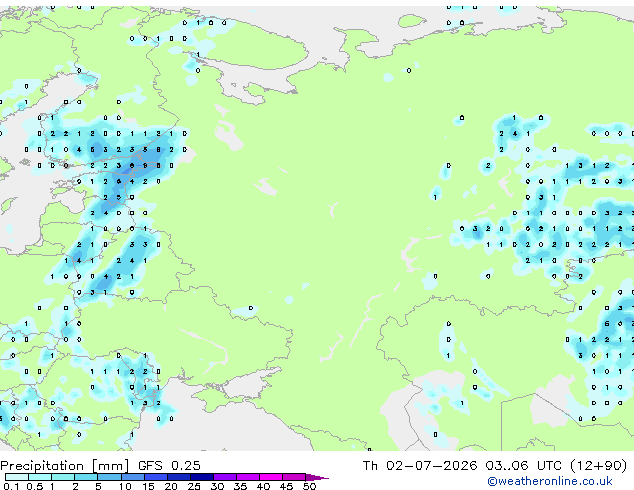Click the legend tick label "50"
This screenshot has height=490, width=634.
(x=309, y=486)
